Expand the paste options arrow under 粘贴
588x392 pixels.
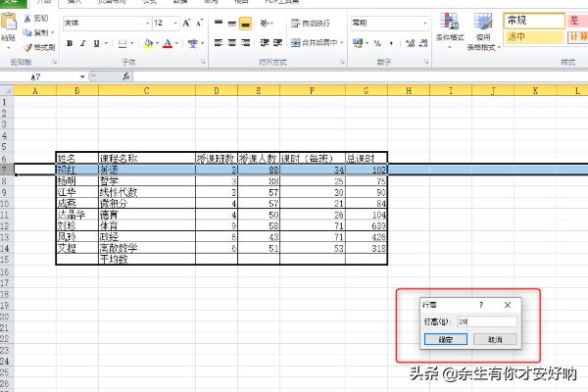[8, 48]
